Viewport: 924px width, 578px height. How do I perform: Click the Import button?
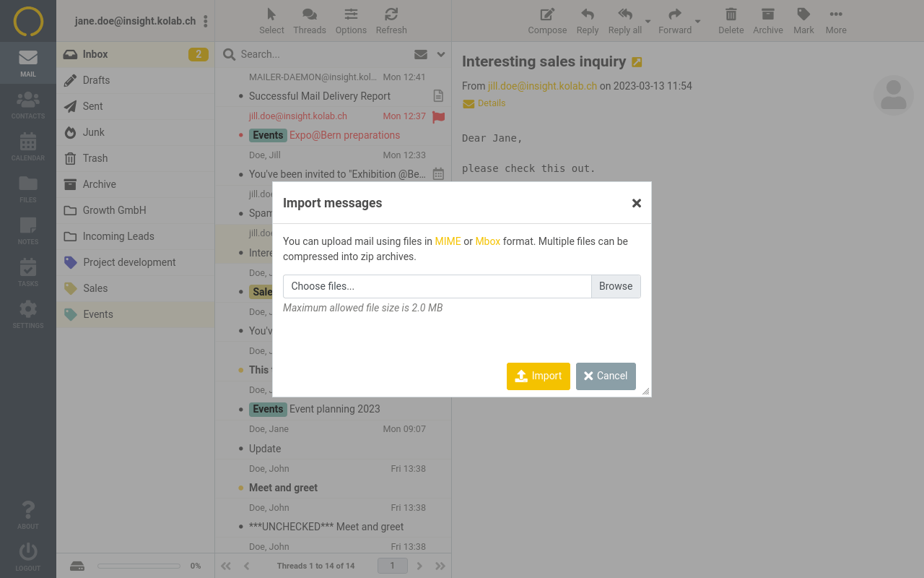(539, 376)
